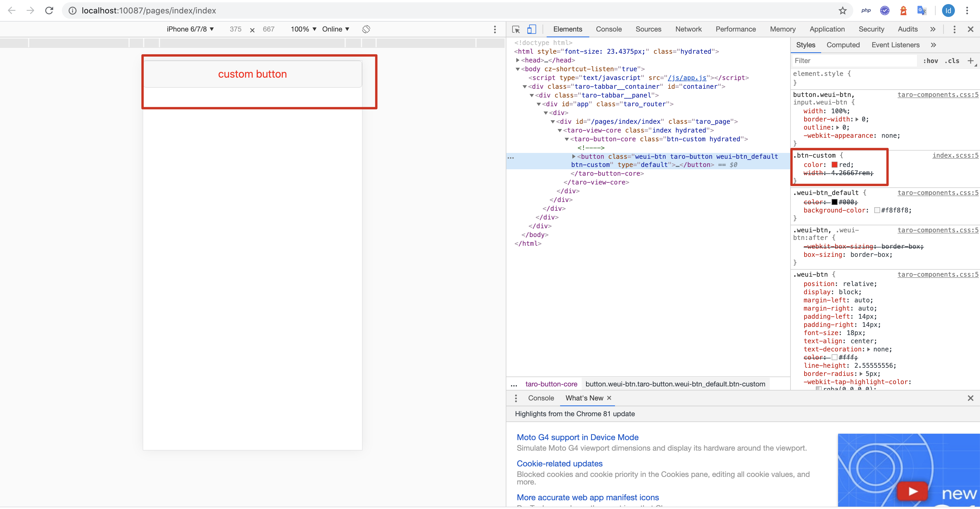Open the Google Translate extension icon
This screenshot has height=509, width=980.
pyautogui.click(x=922, y=11)
